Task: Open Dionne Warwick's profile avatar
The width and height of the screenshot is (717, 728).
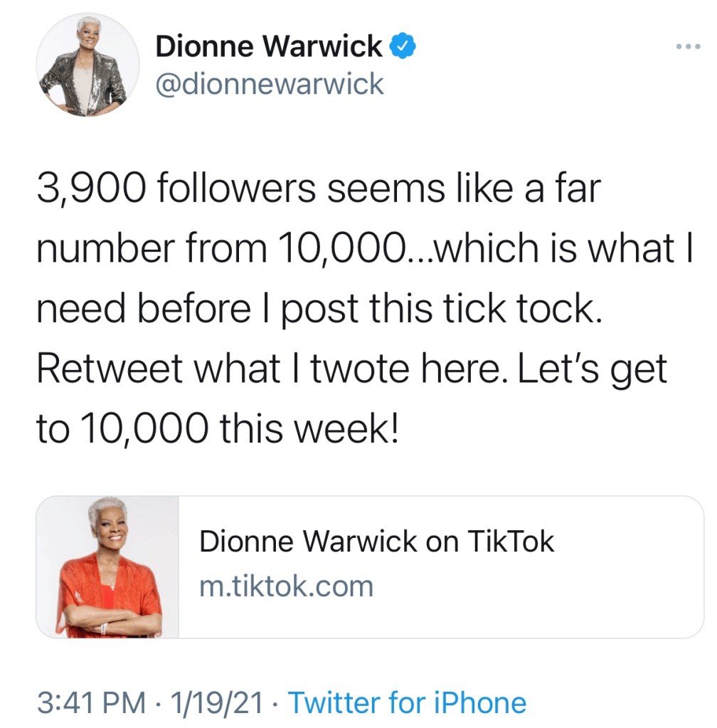Action: [x=89, y=65]
